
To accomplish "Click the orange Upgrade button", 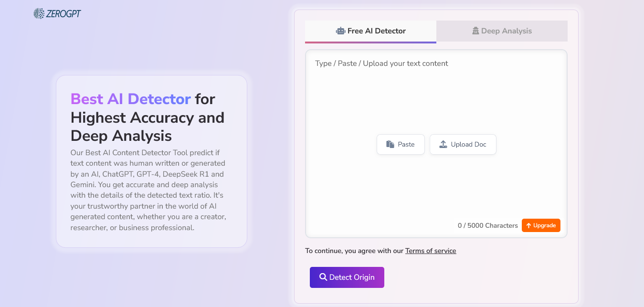I will tap(541, 225).
